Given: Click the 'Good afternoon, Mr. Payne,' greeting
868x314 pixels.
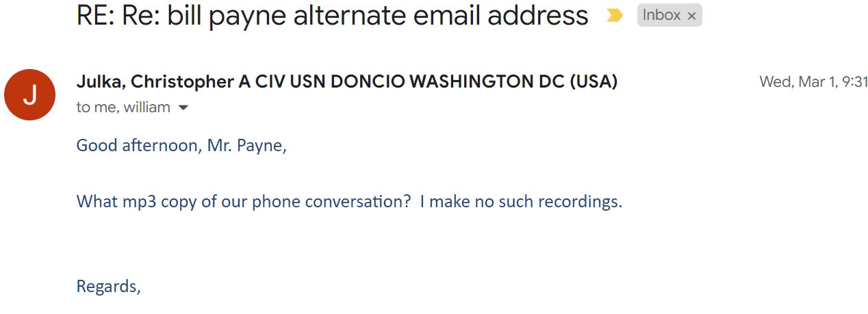Looking at the screenshot, I should (x=181, y=146).
